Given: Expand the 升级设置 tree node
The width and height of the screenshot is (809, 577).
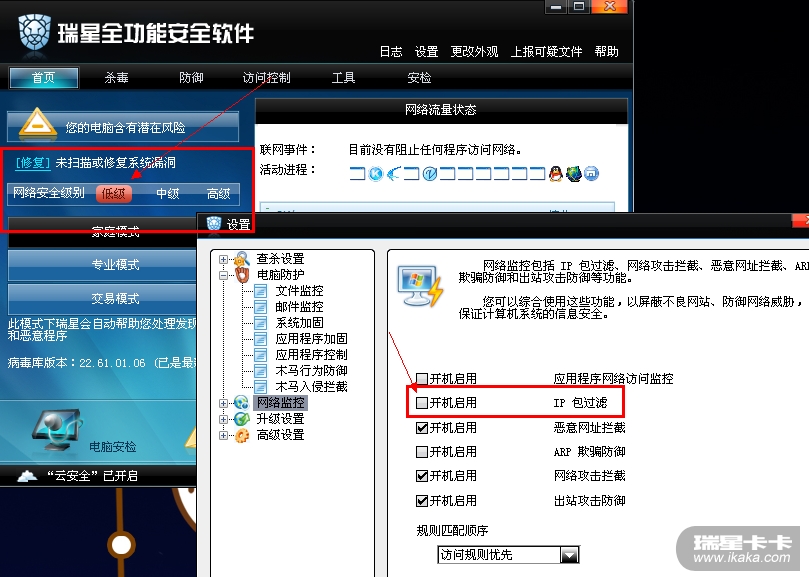Looking at the screenshot, I should [223, 419].
